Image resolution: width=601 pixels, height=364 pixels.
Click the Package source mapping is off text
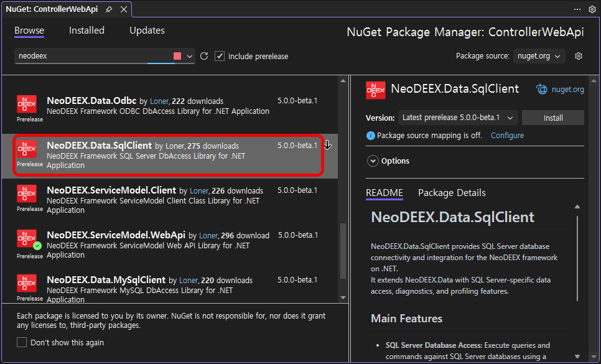point(429,135)
